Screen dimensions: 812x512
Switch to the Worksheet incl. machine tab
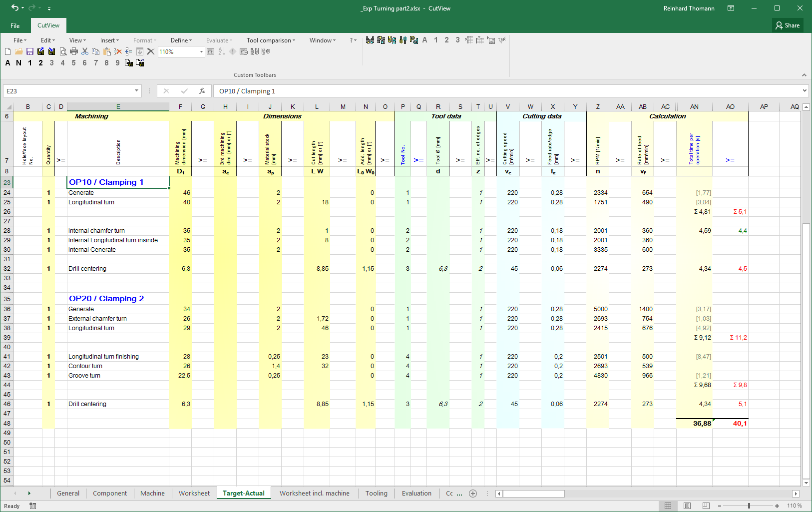coord(314,494)
